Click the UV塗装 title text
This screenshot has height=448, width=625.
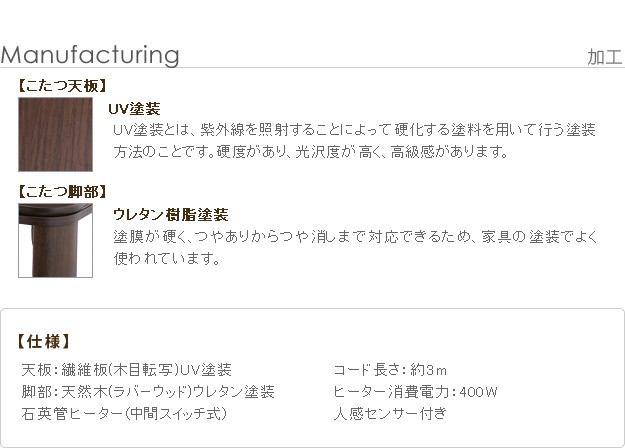point(134,108)
